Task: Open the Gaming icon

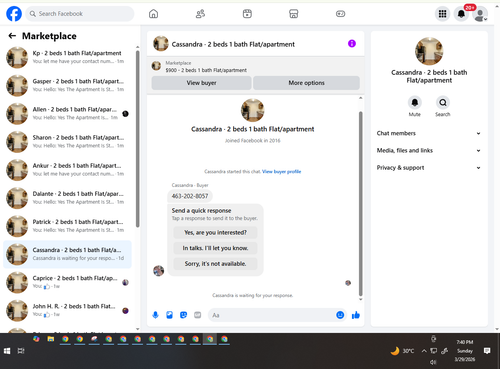Action: pyautogui.click(x=340, y=14)
